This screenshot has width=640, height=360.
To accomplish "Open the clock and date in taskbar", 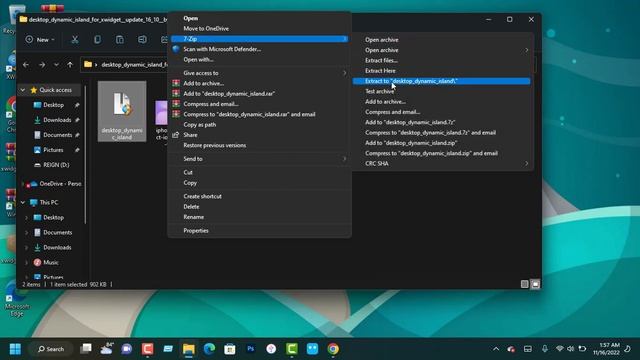I will [607, 349].
